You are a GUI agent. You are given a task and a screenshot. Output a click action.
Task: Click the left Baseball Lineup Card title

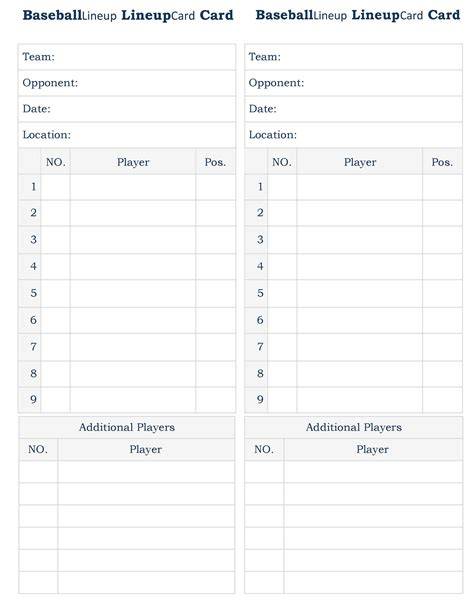[x=128, y=15]
